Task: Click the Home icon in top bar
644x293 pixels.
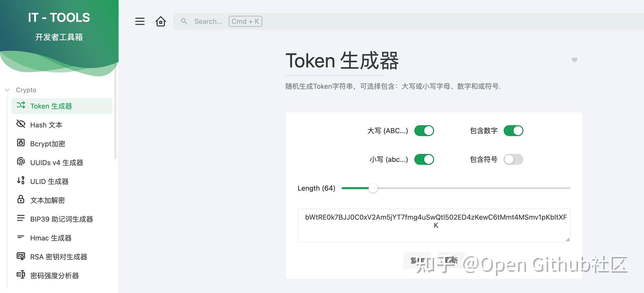Action: 161,21
